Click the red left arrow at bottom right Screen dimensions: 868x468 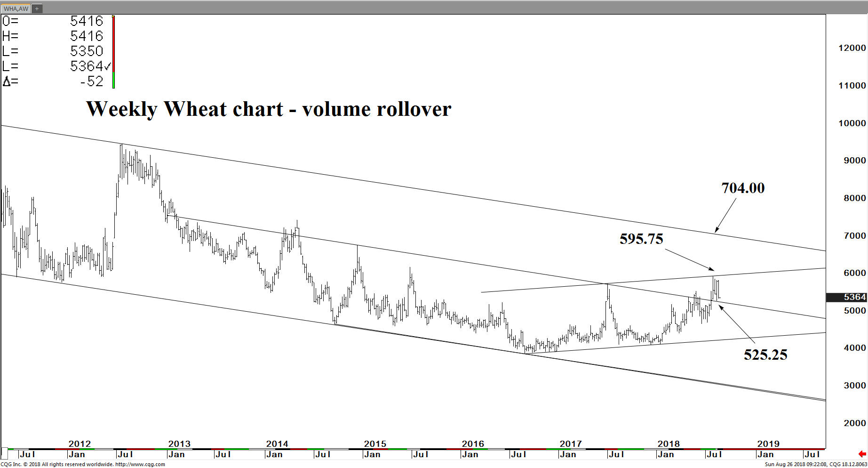[862, 454]
